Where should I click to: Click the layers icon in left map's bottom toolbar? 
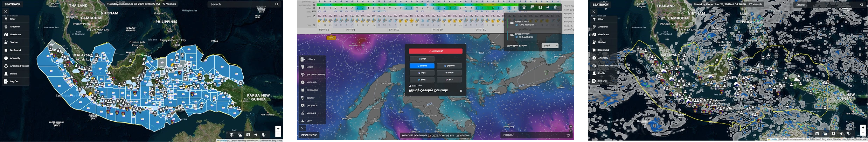tap(231, 135)
